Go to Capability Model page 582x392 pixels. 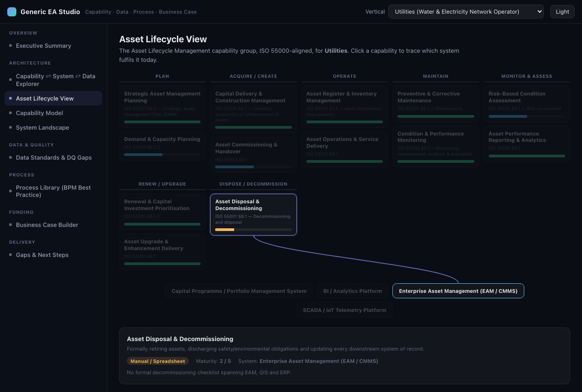click(x=54, y=113)
